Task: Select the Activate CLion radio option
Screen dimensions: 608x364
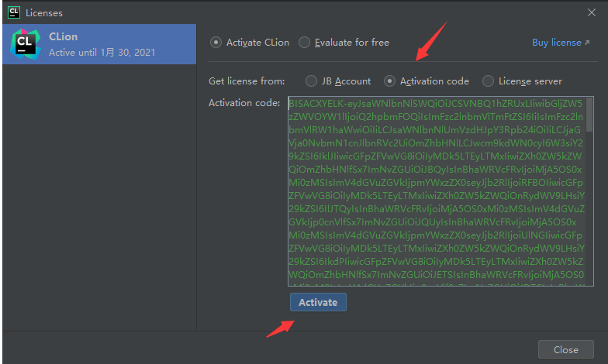Action: click(x=216, y=43)
